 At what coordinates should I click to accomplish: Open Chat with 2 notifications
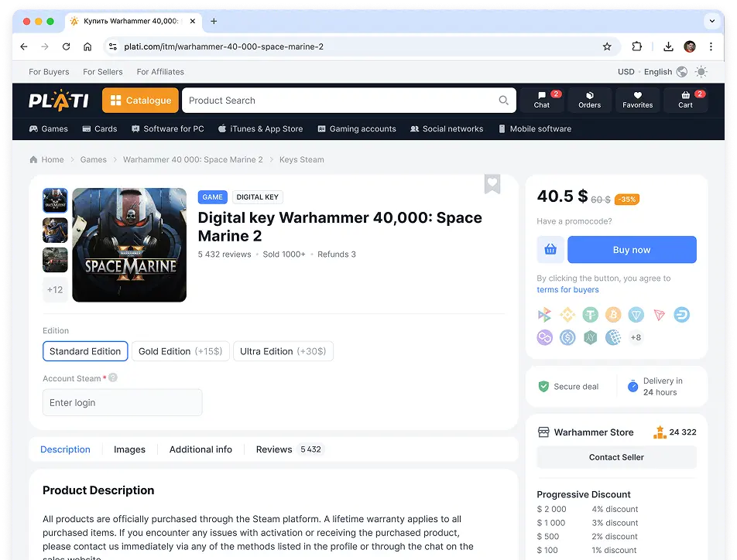click(x=541, y=100)
